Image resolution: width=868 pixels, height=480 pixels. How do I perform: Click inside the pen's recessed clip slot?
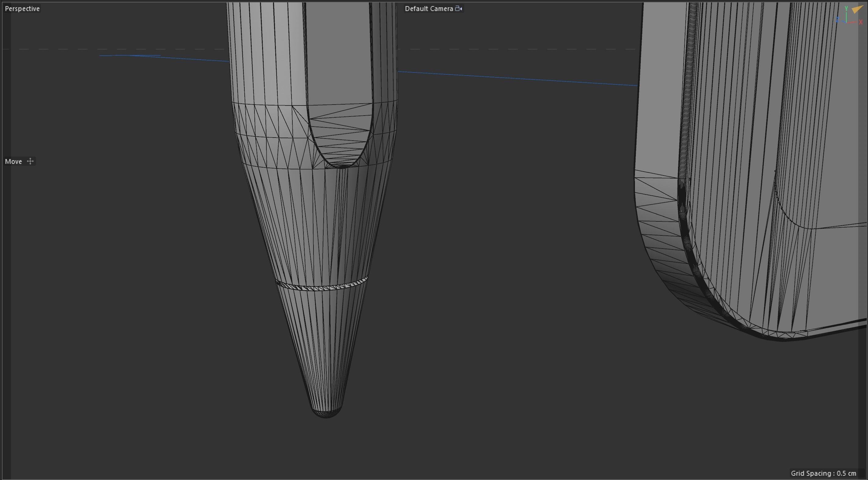pyautogui.click(x=339, y=67)
